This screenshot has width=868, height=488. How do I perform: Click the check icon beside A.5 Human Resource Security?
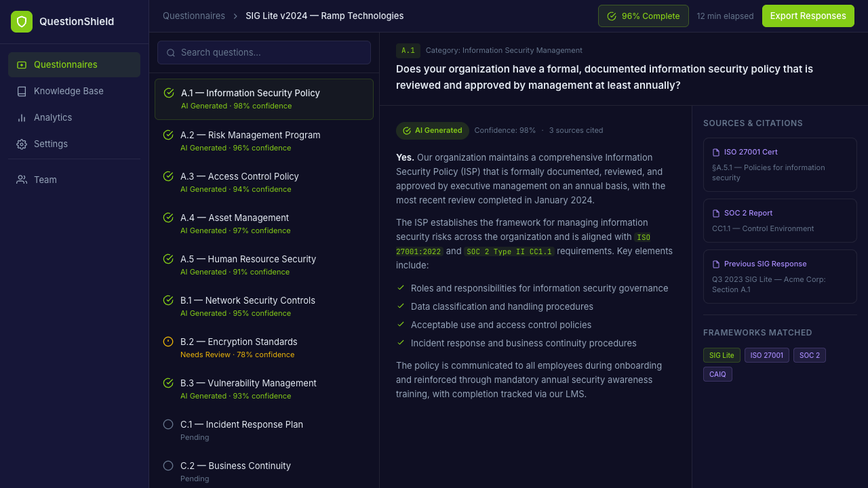(168, 259)
